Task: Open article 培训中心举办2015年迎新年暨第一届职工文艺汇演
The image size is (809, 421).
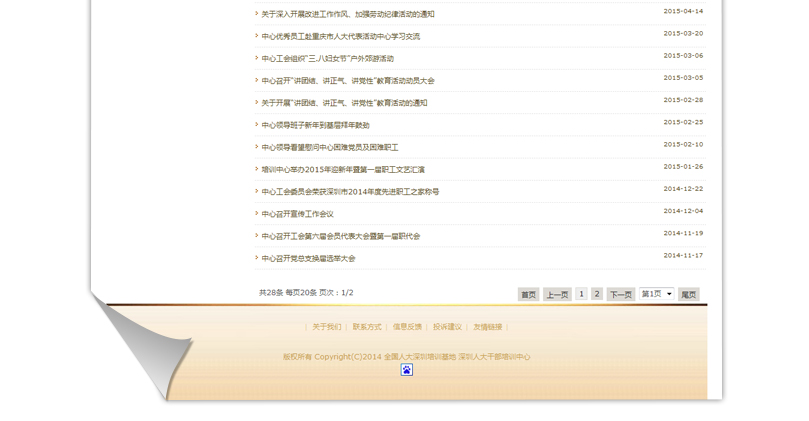Action: click(343, 170)
